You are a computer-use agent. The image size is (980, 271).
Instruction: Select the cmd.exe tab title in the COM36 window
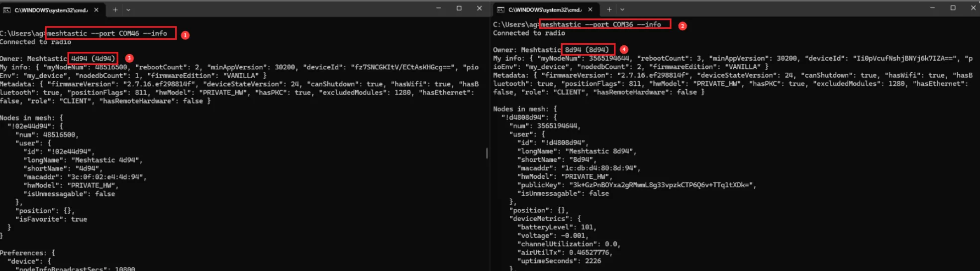(x=545, y=9)
